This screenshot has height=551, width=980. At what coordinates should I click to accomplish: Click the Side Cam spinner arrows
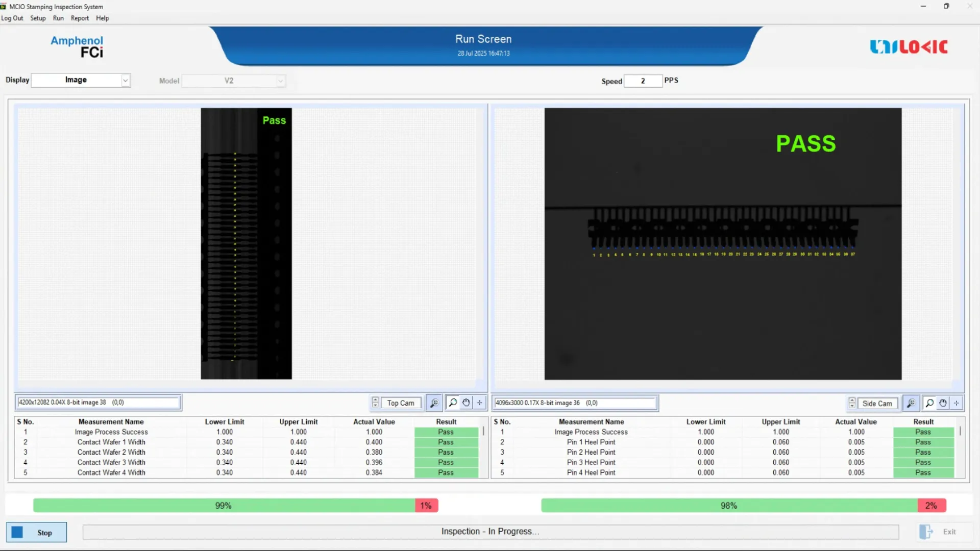[x=852, y=404]
